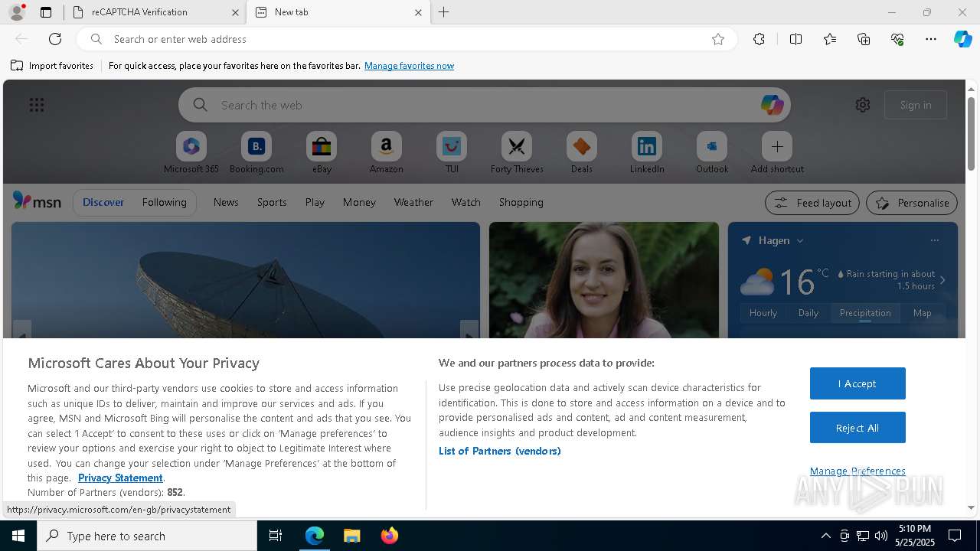Switch weather card to Map
This screenshot has width=980, height=551.
pos(922,312)
